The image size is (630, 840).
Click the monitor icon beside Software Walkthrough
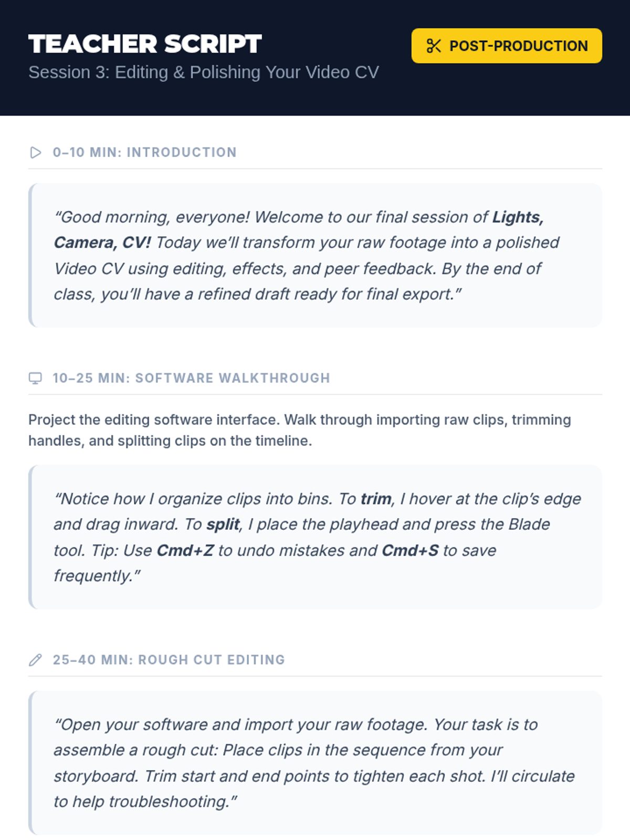tap(35, 379)
